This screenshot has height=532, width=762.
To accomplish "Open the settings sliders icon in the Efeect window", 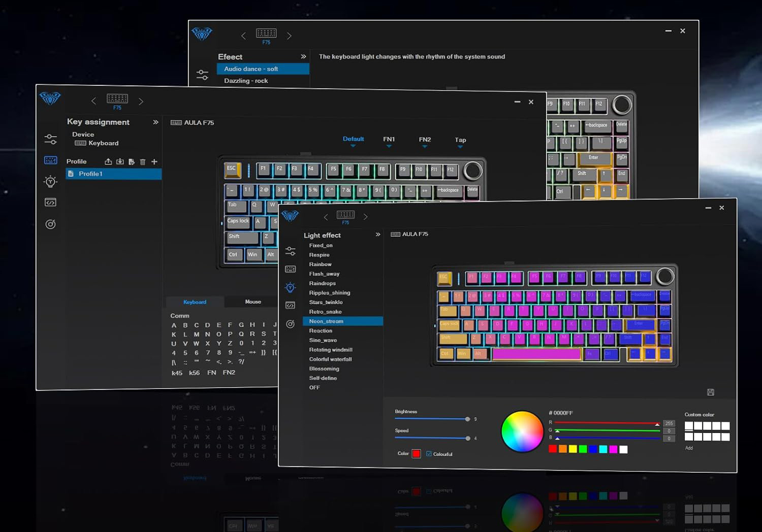I will pos(202,75).
